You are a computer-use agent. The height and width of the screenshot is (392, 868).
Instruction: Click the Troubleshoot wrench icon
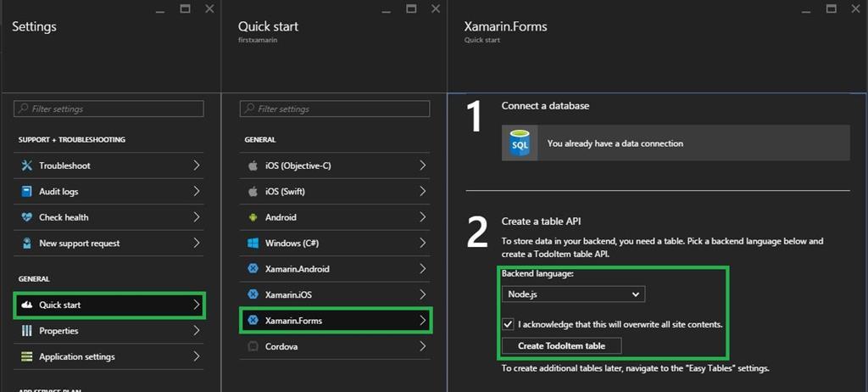tap(26, 165)
